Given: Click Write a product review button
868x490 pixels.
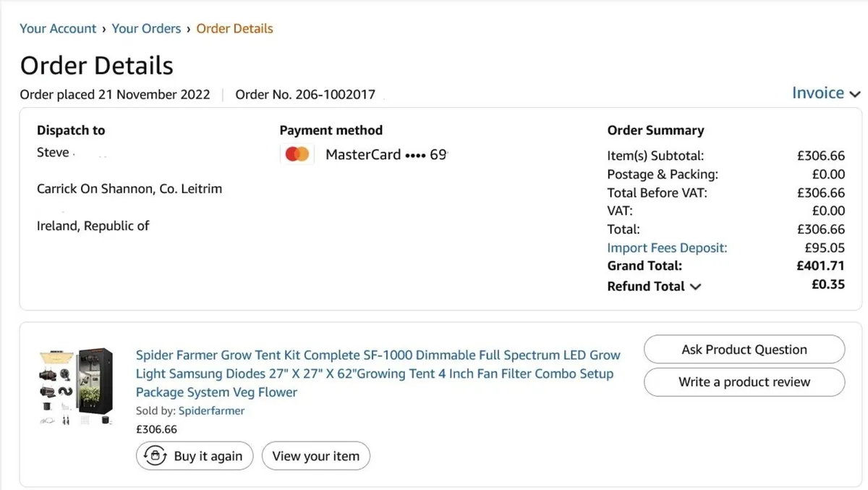Looking at the screenshot, I should (744, 382).
